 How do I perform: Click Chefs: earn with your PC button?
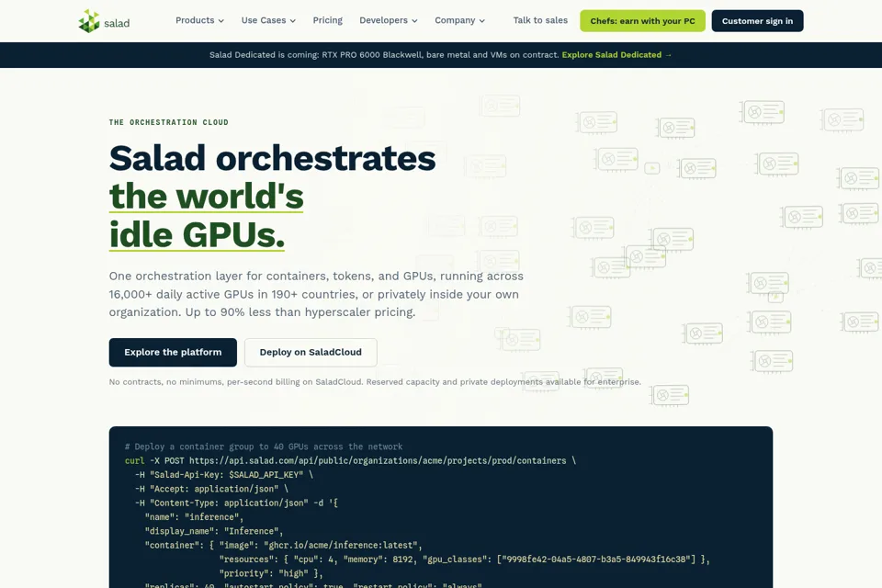click(x=642, y=21)
